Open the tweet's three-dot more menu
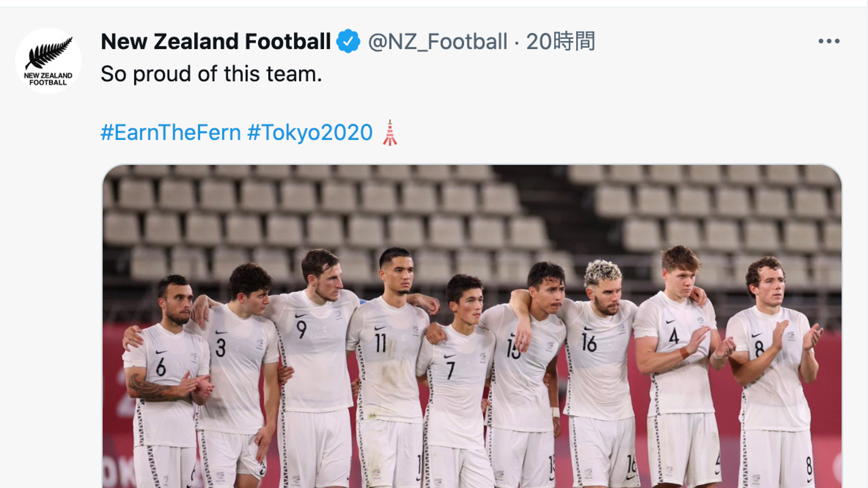The width and height of the screenshot is (868, 488). tap(828, 41)
